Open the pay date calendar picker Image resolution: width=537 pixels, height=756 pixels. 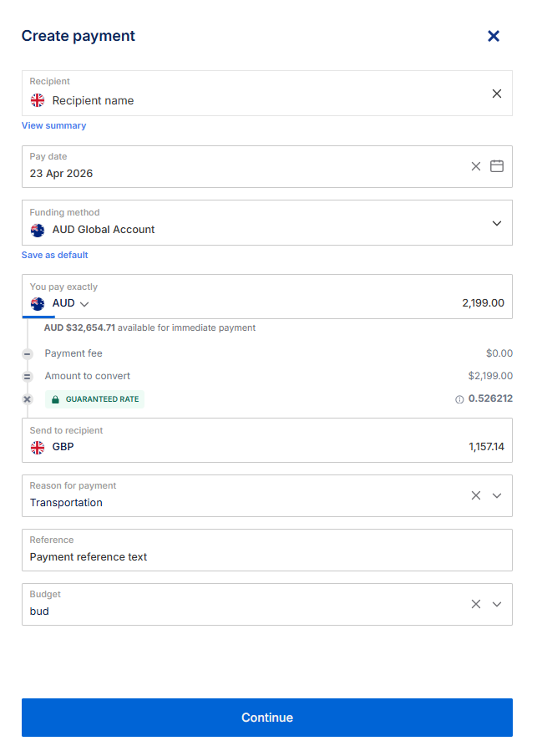497,166
